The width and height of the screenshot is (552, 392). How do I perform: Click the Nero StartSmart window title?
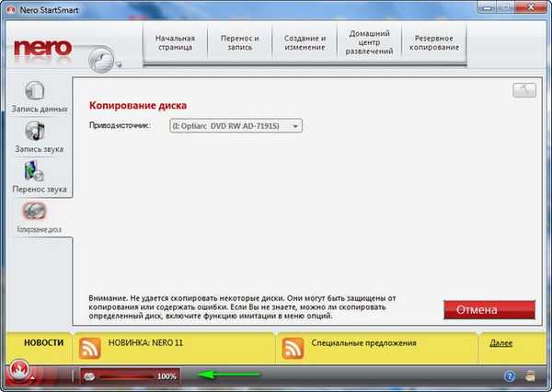49,10
